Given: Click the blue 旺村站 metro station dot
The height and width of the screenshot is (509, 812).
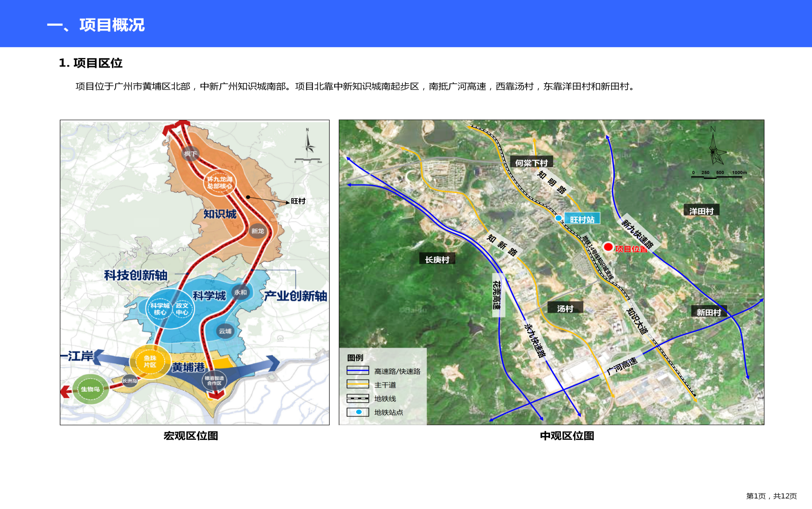Looking at the screenshot, I should 559,218.
